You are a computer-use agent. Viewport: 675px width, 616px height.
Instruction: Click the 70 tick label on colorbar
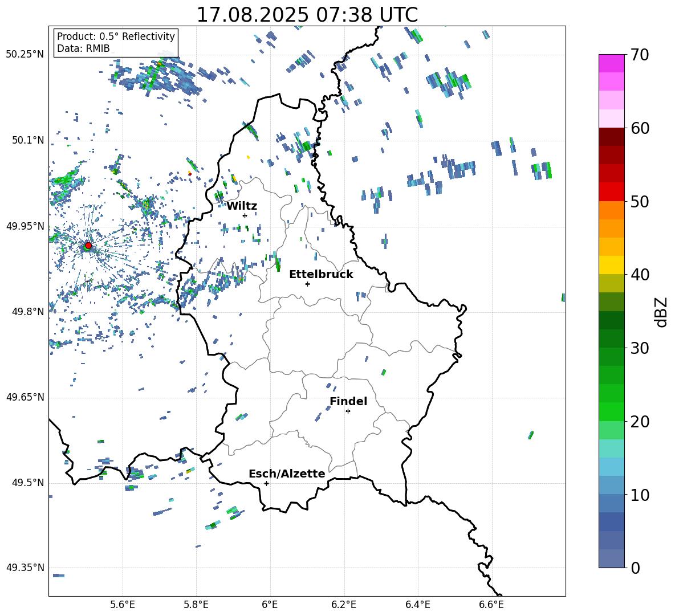639,55
